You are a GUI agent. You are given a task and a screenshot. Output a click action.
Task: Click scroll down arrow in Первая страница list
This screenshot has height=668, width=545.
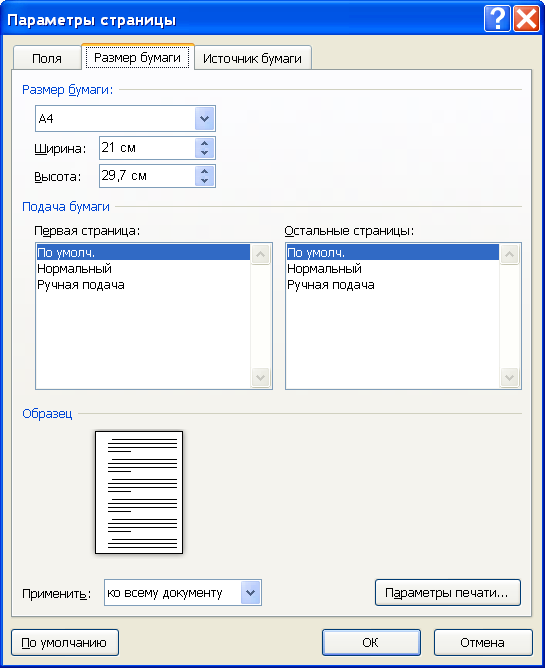click(x=260, y=377)
